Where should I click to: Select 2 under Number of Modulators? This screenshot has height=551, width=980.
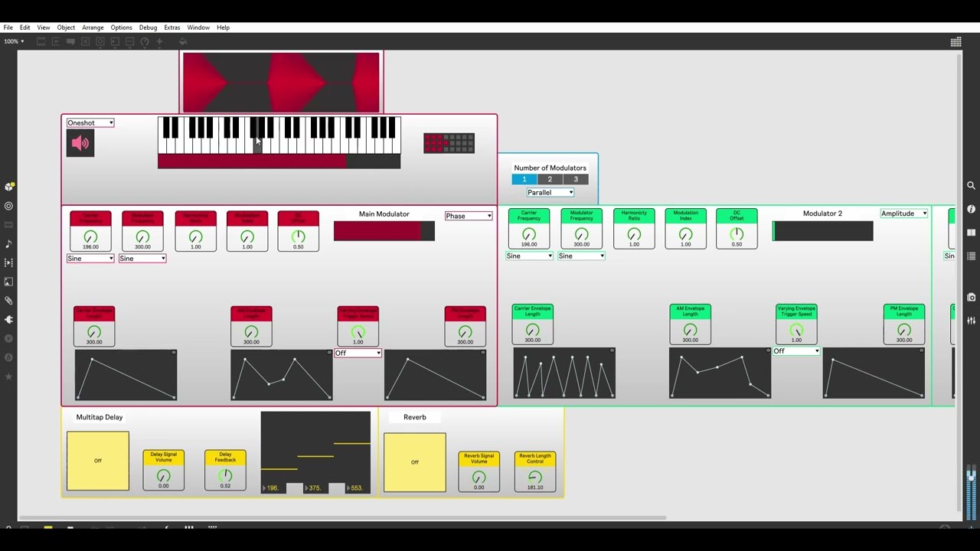click(x=550, y=179)
